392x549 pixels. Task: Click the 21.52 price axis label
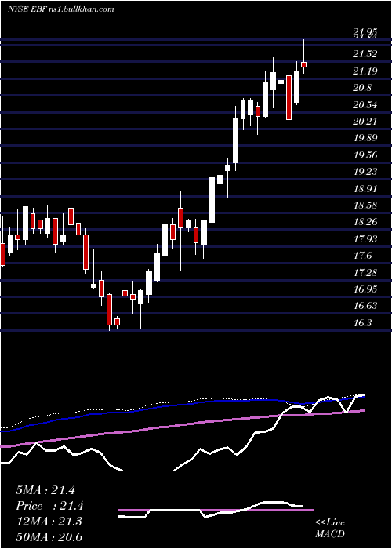tap(365, 54)
